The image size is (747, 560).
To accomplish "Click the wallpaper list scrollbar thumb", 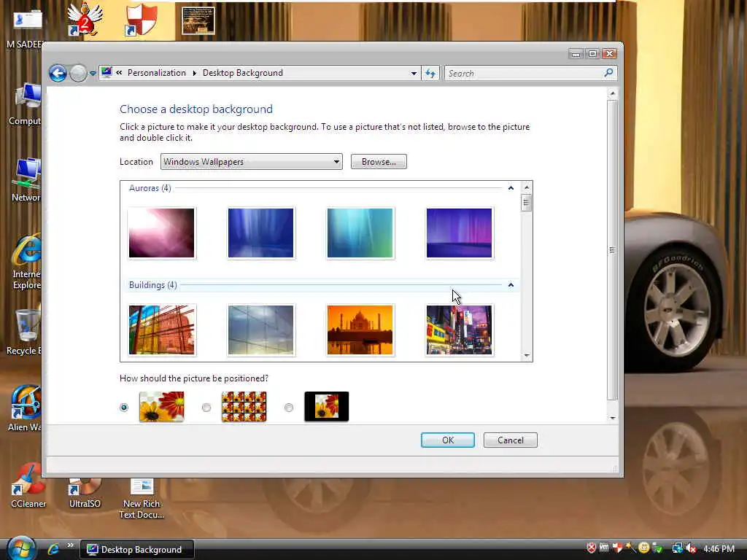I will point(527,203).
